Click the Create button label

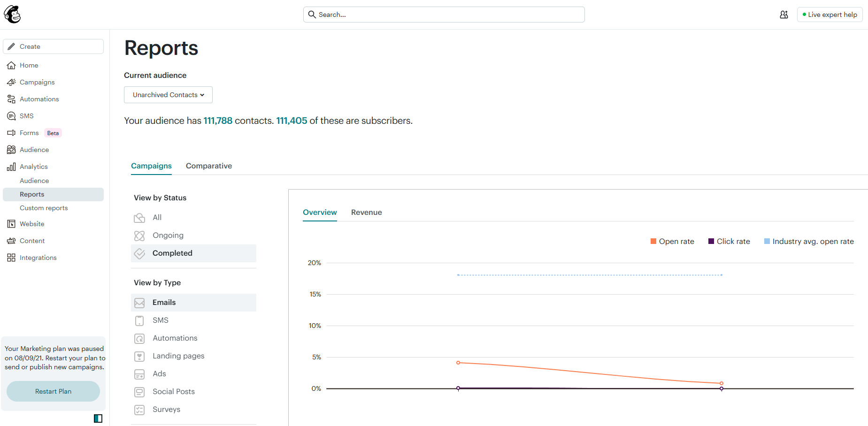30,46
